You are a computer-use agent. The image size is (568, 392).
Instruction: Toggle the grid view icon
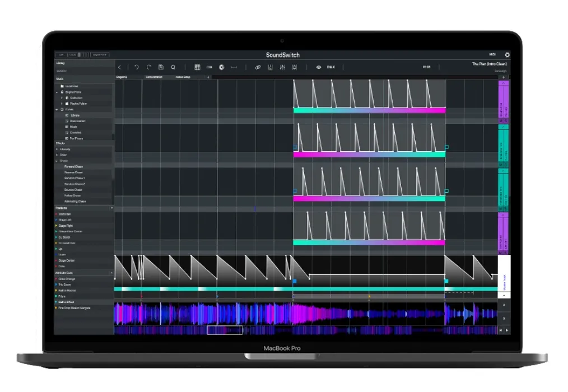197,67
